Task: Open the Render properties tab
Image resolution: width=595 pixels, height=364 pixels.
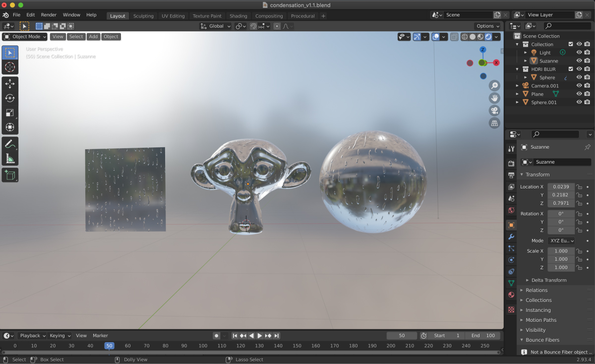Action: tap(511, 163)
